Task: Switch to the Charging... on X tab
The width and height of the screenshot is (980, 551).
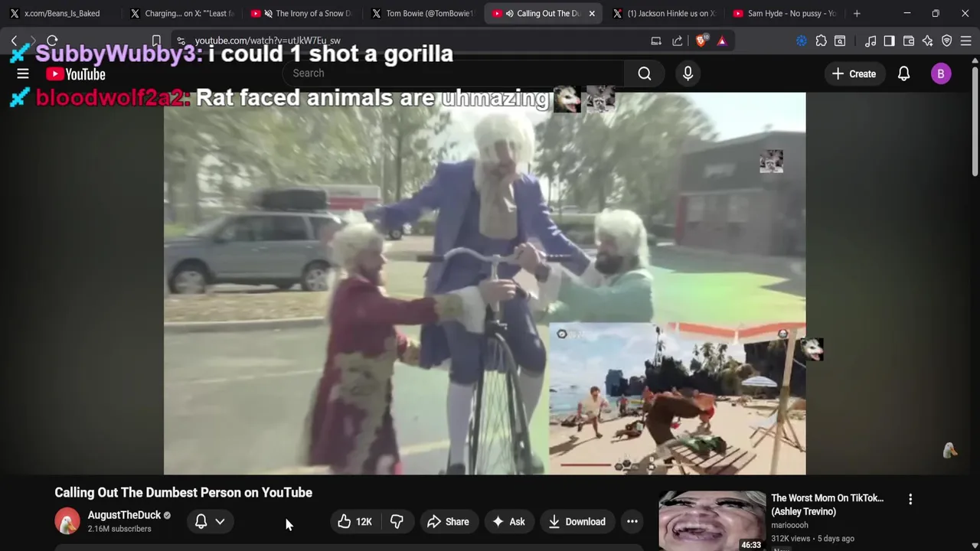Action: [182, 14]
